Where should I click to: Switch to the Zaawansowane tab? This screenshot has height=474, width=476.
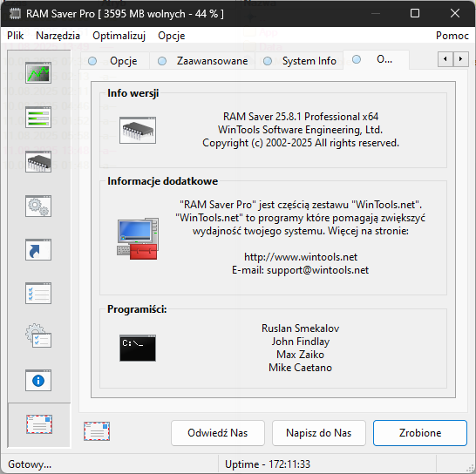tap(202, 61)
